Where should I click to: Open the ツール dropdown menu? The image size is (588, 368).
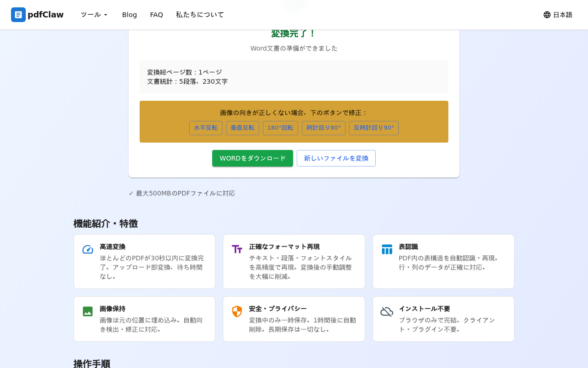click(x=93, y=14)
